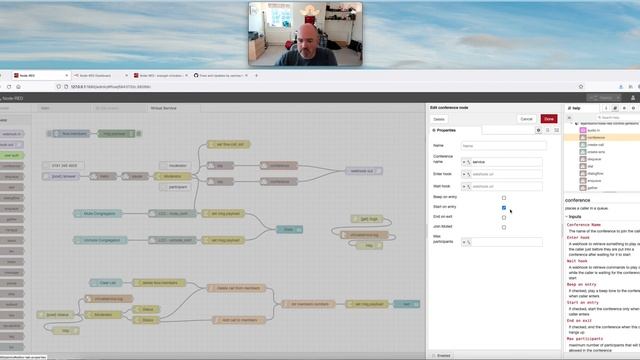Viewport: 640px width, 360px height.
Task: Open type selector for Max participants field
Action: tap(466, 242)
